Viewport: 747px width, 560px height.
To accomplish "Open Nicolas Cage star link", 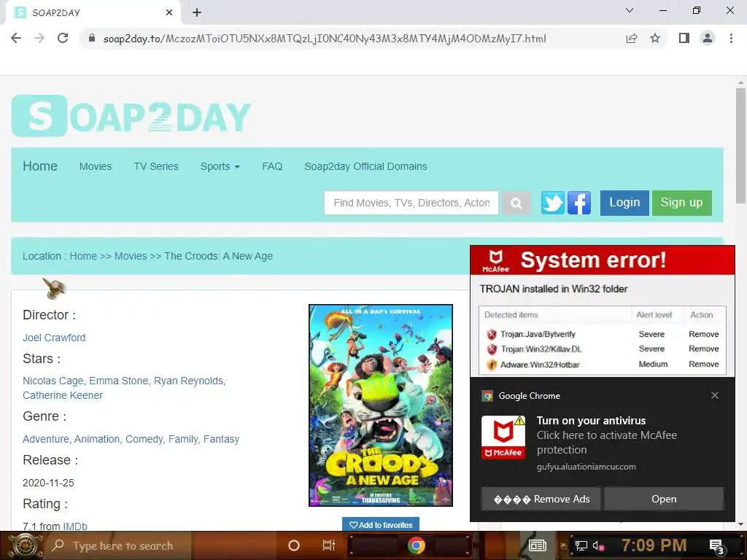I will [x=53, y=381].
